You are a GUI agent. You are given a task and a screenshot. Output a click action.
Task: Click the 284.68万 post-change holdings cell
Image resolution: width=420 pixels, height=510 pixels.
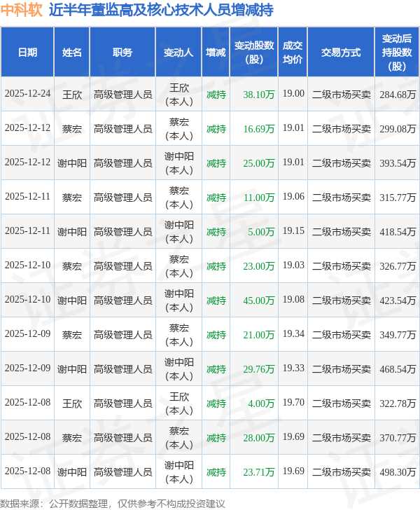click(x=398, y=95)
